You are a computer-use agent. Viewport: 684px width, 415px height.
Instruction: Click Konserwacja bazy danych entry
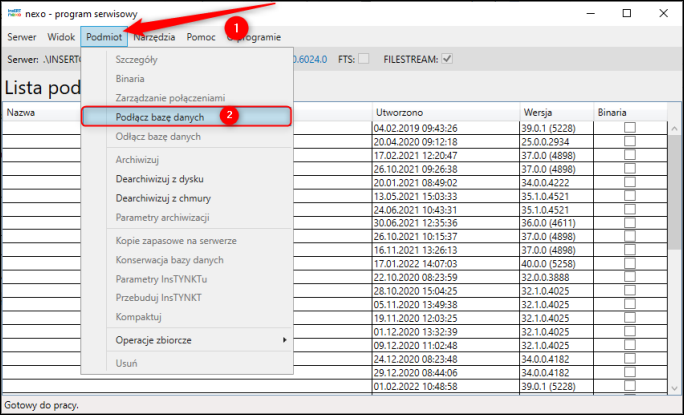[x=186, y=260]
